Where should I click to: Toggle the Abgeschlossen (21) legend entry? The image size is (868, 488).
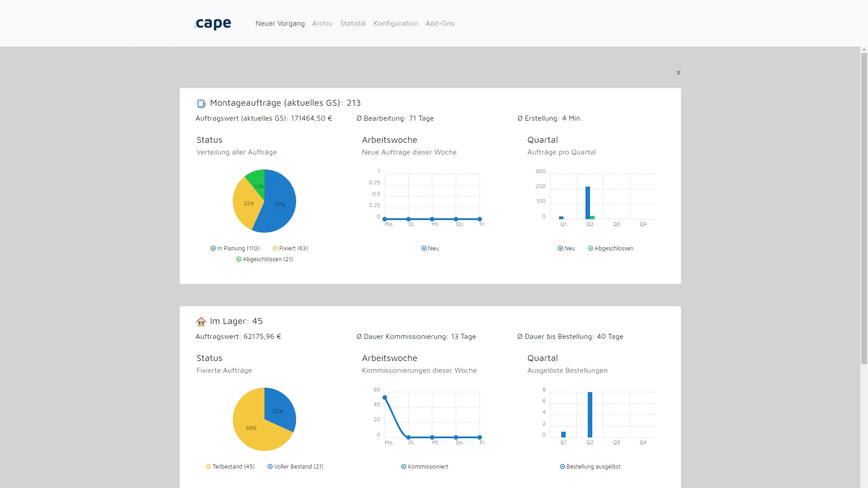point(264,259)
